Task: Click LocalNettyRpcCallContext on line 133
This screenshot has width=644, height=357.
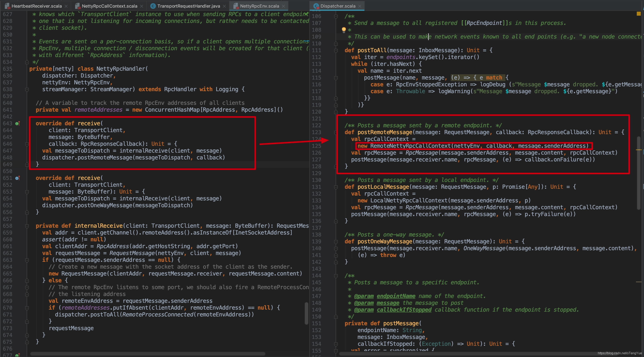Action: point(409,201)
